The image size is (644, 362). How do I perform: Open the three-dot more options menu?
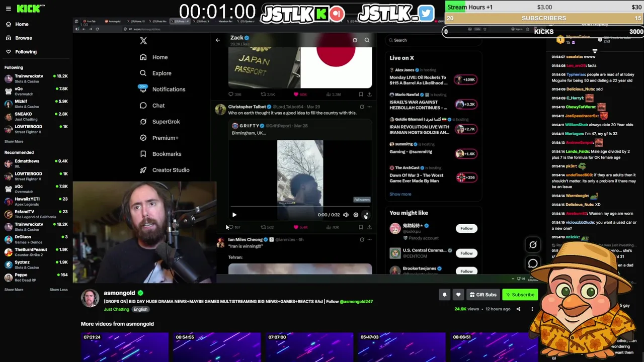[x=532, y=309]
